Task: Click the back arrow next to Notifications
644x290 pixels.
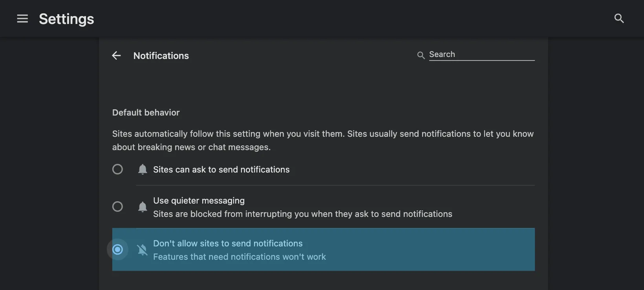Action: click(116, 55)
